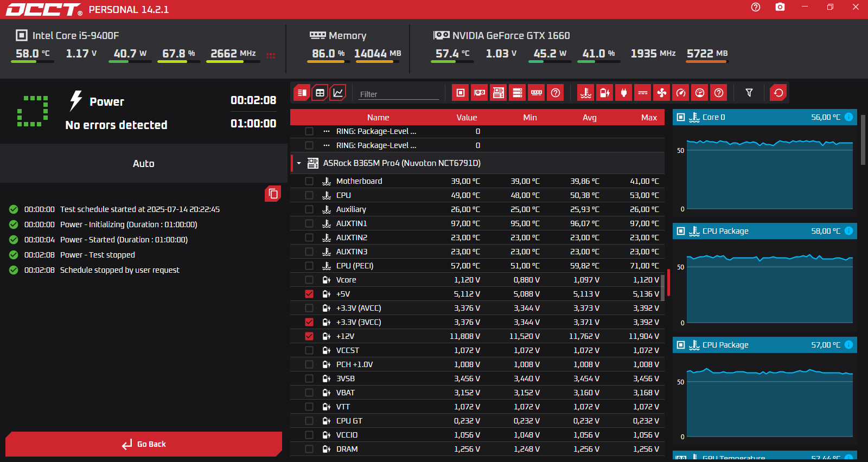Show only temperature sensors via thermometer icon
This screenshot has width=868, height=462.
(x=586, y=93)
